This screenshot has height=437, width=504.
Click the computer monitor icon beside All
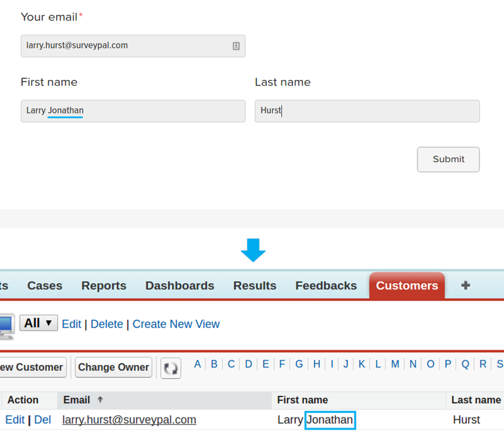[7, 327]
